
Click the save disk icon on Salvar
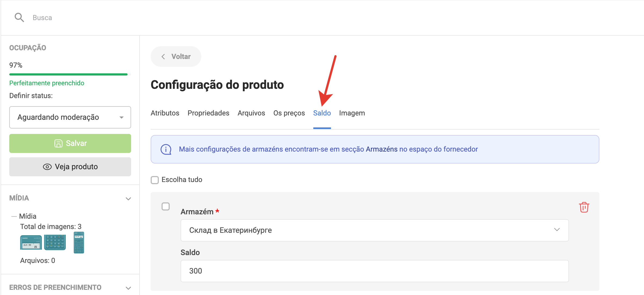(58, 143)
